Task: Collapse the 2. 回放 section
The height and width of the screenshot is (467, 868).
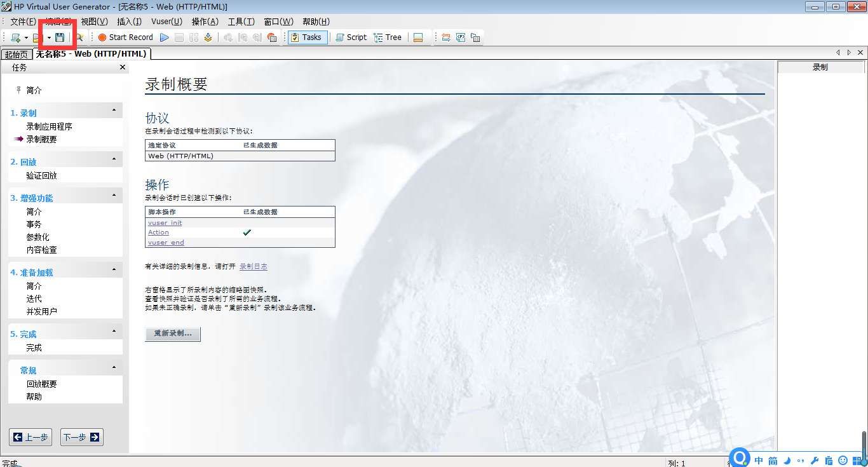Action: click(x=114, y=159)
